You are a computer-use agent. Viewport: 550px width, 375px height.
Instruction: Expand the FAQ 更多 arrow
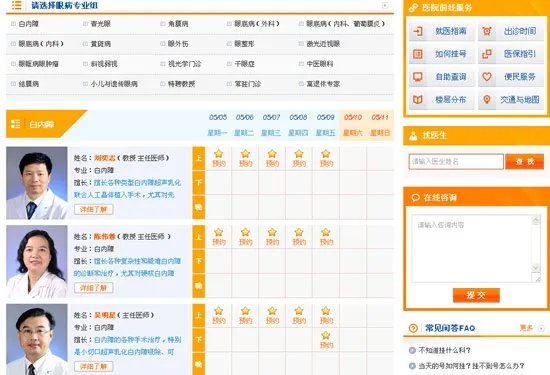(541, 328)
